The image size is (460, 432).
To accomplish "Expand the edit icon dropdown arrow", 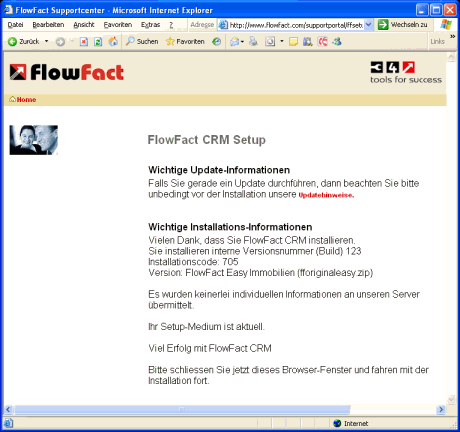I will pyautogui.click(x=282, y=41).
